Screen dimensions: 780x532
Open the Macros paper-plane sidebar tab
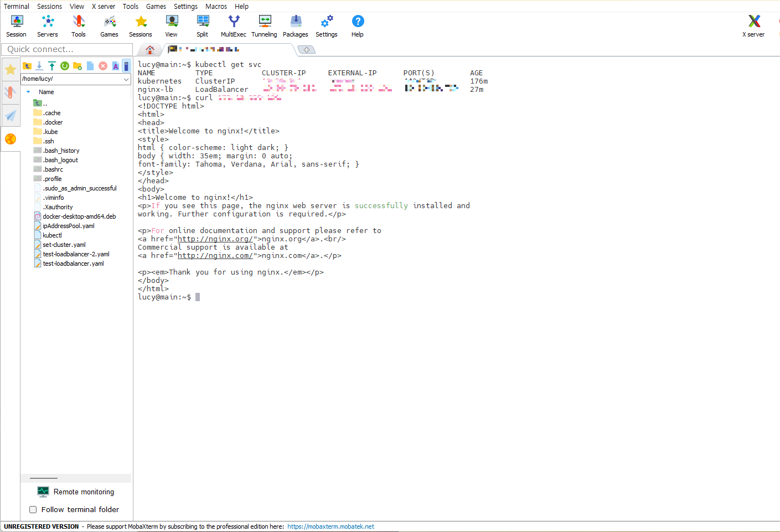click(x=11, y=115)
